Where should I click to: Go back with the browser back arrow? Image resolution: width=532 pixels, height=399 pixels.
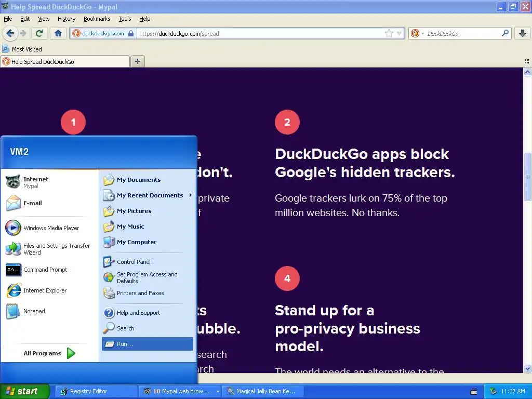10,33
